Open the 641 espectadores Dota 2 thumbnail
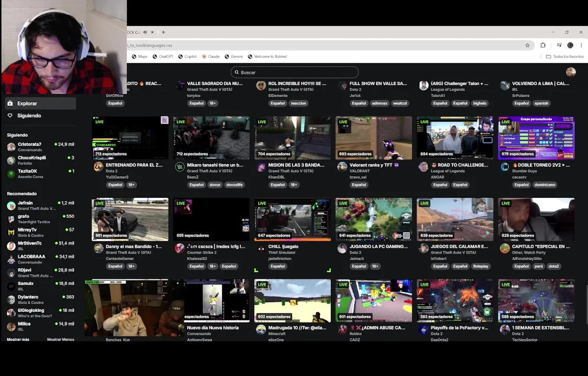 pyautogui.click(x=374, y=219)
